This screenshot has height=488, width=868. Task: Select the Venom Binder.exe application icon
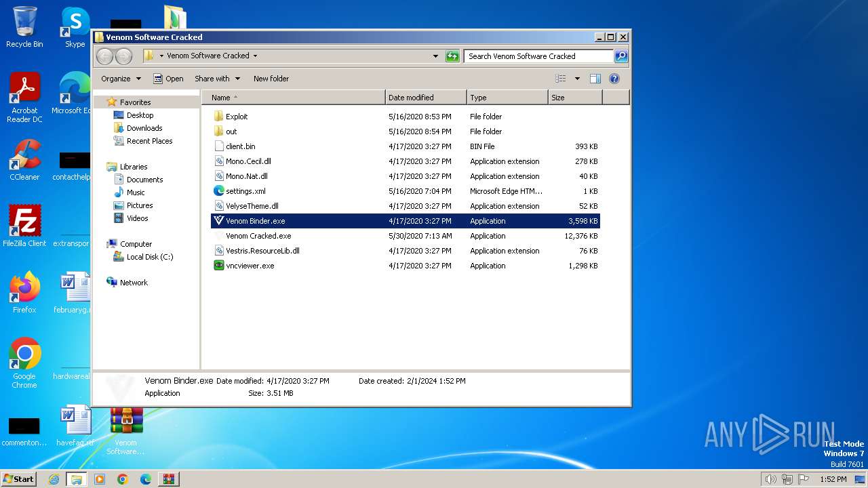click(218, 220)
